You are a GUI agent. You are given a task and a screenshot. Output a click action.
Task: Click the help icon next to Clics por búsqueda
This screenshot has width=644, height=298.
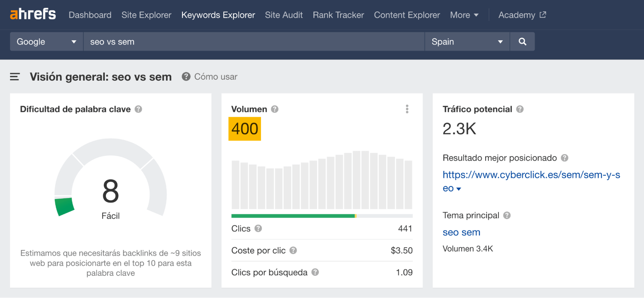[315, 273]
